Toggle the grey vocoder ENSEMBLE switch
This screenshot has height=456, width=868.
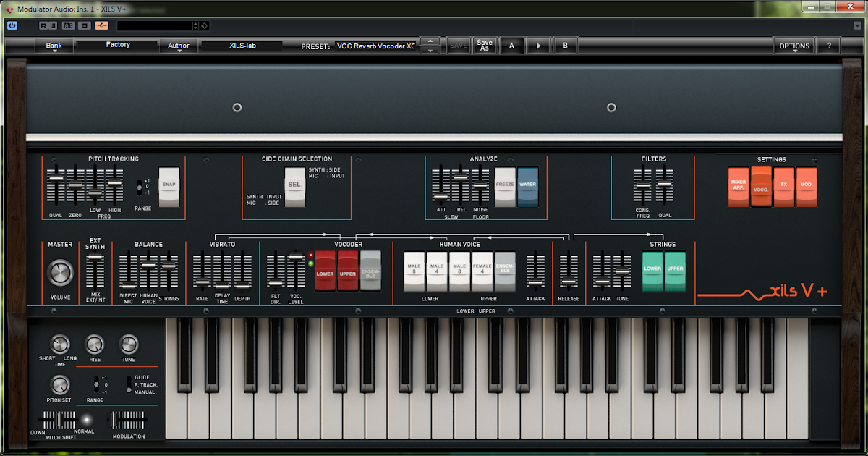point(370,271)
